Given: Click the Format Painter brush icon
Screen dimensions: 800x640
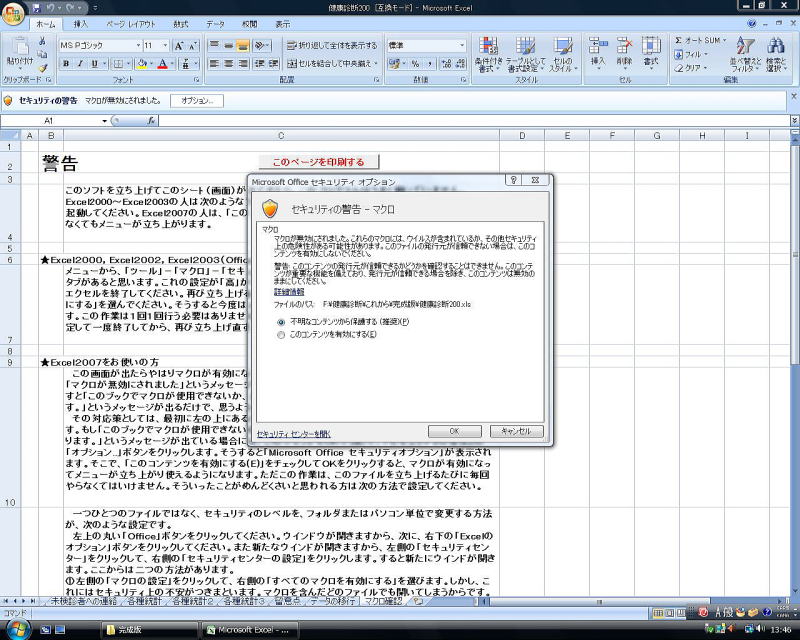Looking at the screenshot, I should pos(43,67).
